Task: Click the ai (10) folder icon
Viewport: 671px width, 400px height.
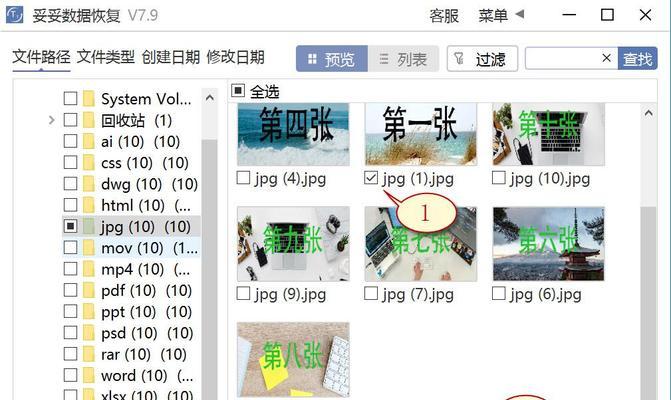Action: [x=89, y=141]
